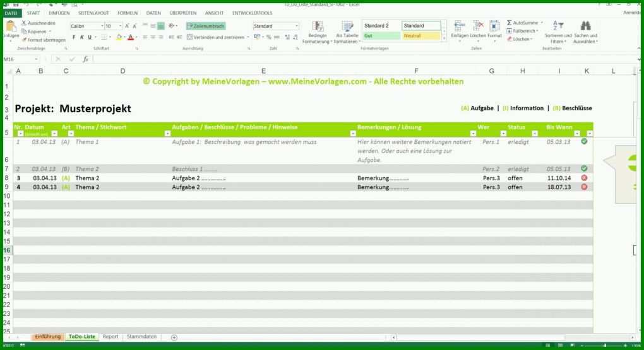Screen dimensions: 644x350
Task: Open the Stammdaten sheet tab
Action: (x=141, y=337)
